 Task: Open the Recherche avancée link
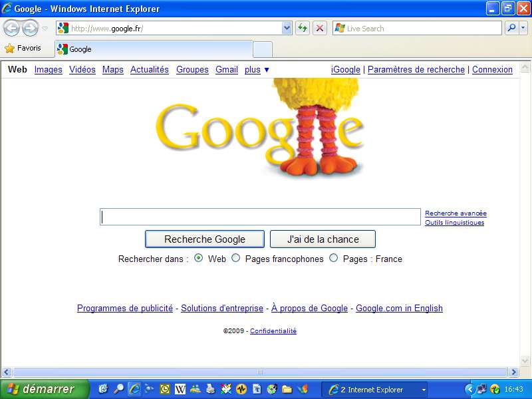(x=456, y=213)
